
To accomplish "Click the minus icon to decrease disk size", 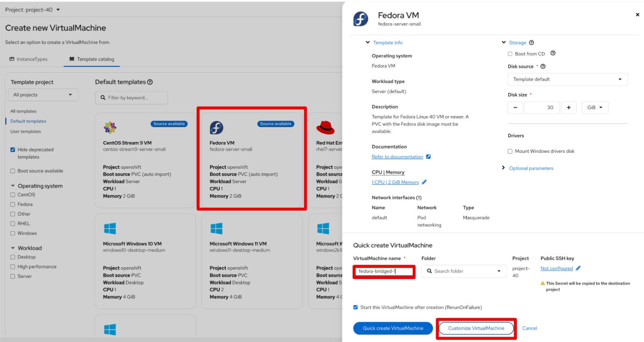I will [515, 107].
